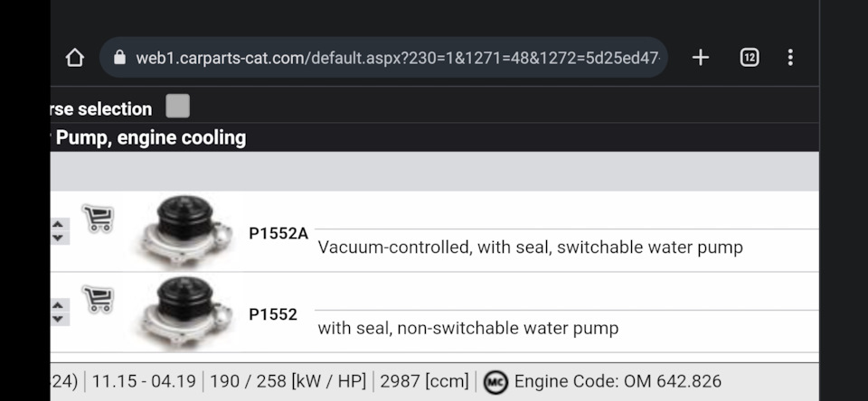The height and width of the screenshot is (401, 868).
Task: Tick the reverse selection checkbox
Action: click(x=178, y=107)
